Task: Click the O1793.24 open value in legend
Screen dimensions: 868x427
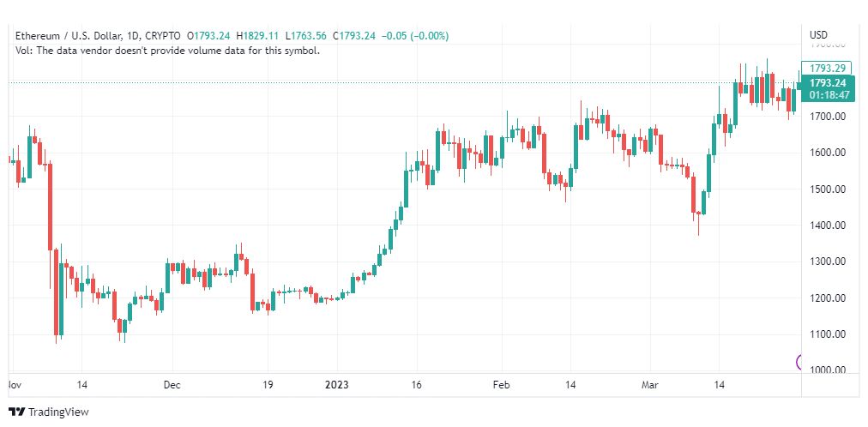Action: pyautogui.click(x=209, y=36)
